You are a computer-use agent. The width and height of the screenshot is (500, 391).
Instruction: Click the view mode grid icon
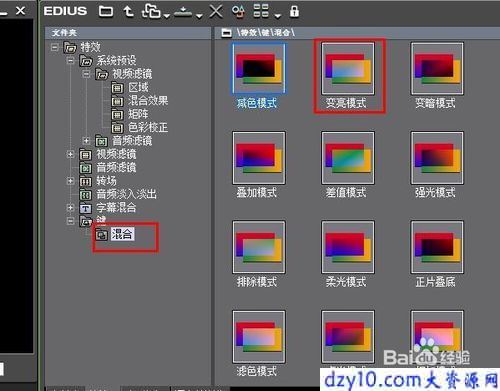coord(261,11)
